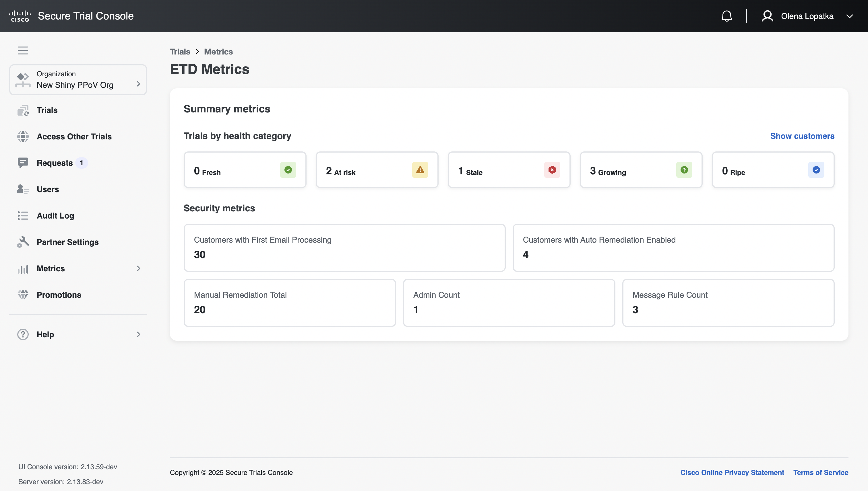Click the Partner Settings wrench icon
This screenshot has width=868, height=491.
[x=23, y=242]
